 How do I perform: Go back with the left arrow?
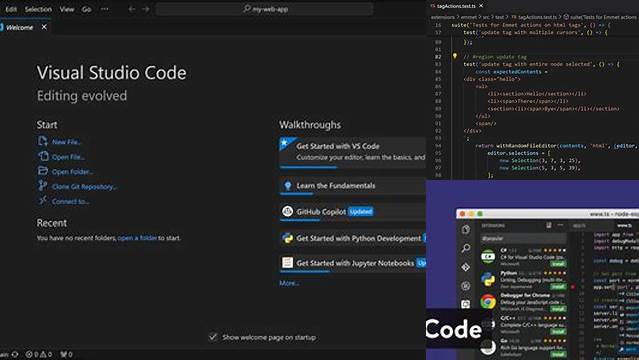132,9
